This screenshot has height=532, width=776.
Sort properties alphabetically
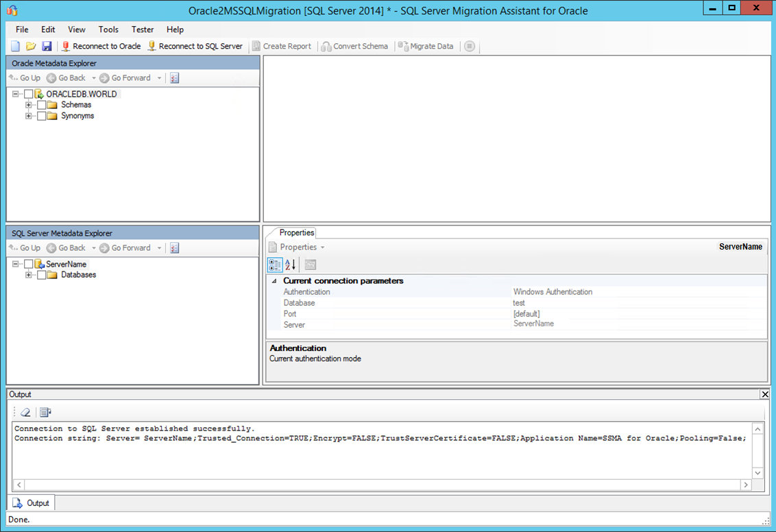pyautogui.click(x=291, y=265)
